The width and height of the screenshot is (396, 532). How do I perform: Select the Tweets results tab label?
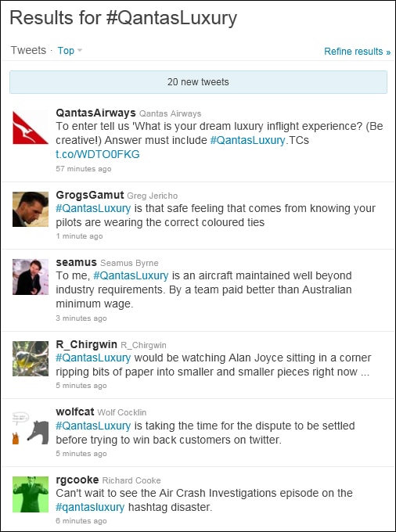tap(28, 50)
